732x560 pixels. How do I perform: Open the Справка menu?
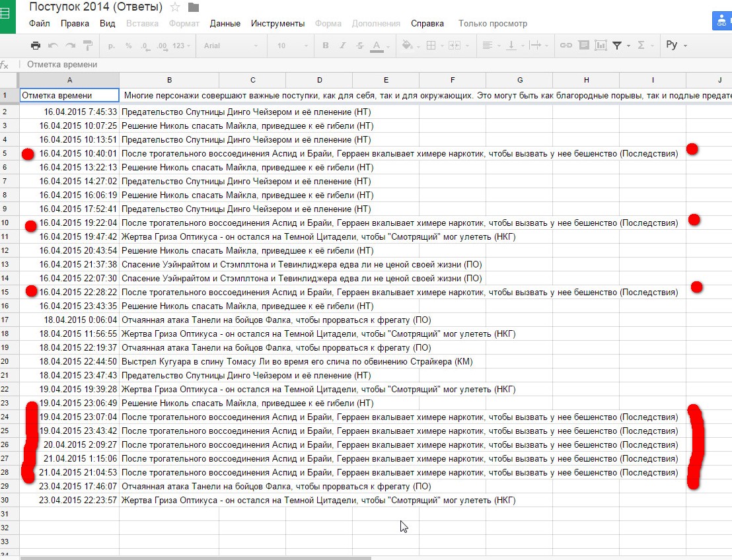(427, 23)
